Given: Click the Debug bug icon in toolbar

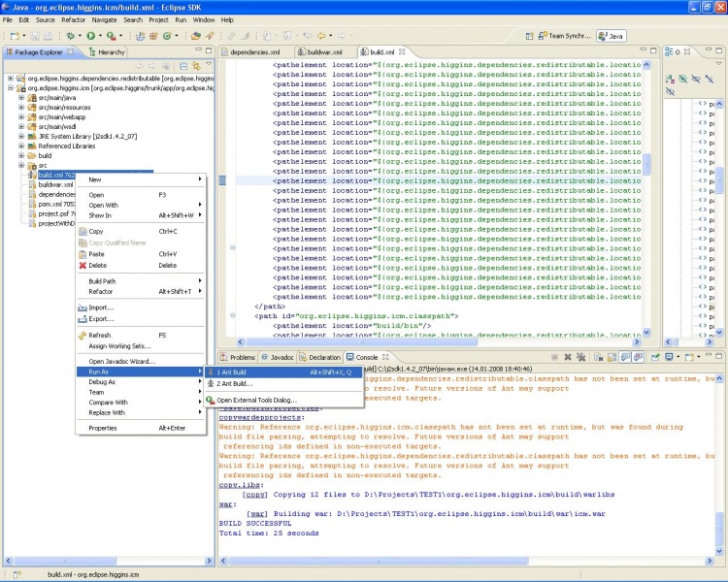Looking at the screenshot, I should tap(71, 36).
